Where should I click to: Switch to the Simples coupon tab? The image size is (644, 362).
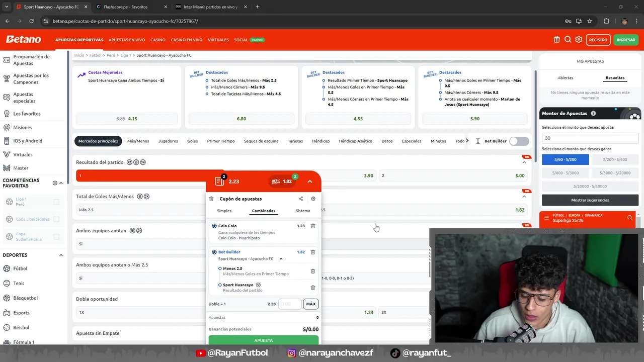click(224, 211)
